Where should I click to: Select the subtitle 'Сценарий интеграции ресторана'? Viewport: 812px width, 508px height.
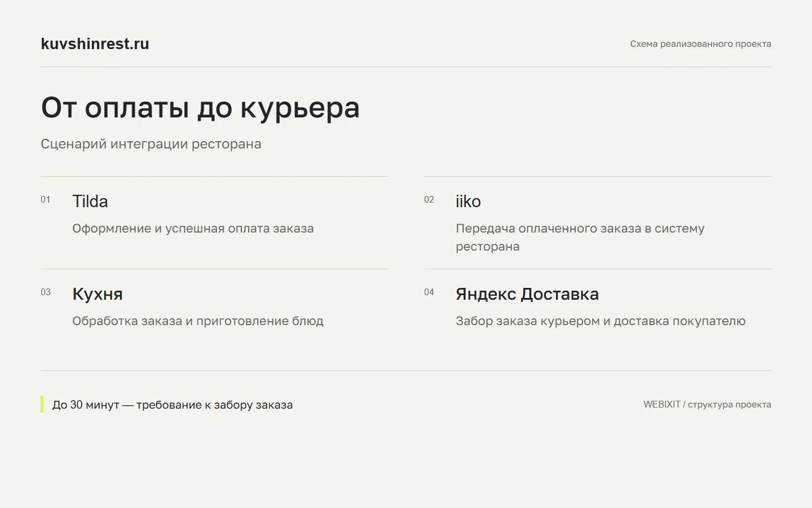[x=151, y=144]
